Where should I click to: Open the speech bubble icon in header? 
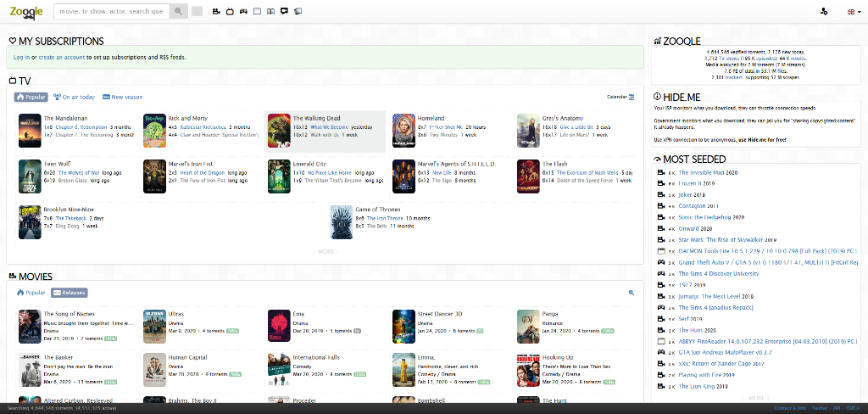[x=284, y=11]
